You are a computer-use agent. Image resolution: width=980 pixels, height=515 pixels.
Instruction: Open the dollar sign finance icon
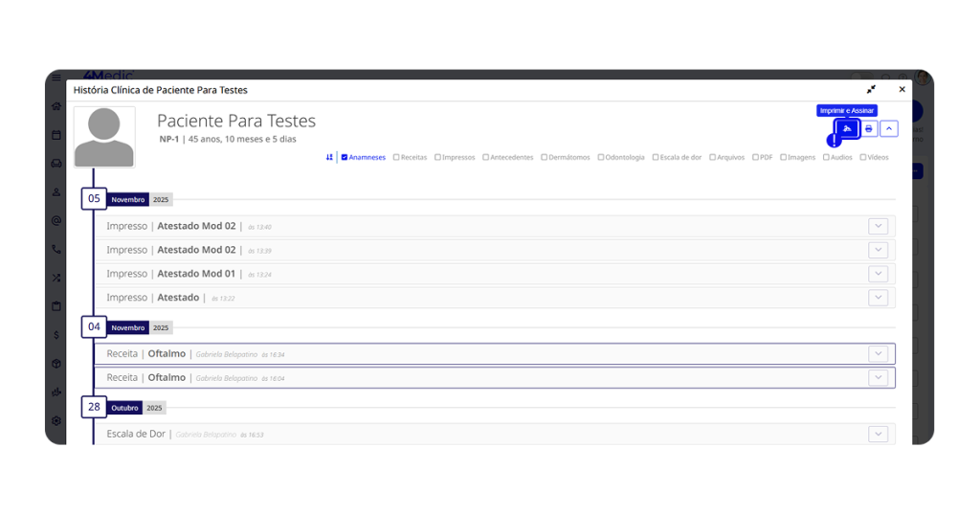(x=56, y=335)
